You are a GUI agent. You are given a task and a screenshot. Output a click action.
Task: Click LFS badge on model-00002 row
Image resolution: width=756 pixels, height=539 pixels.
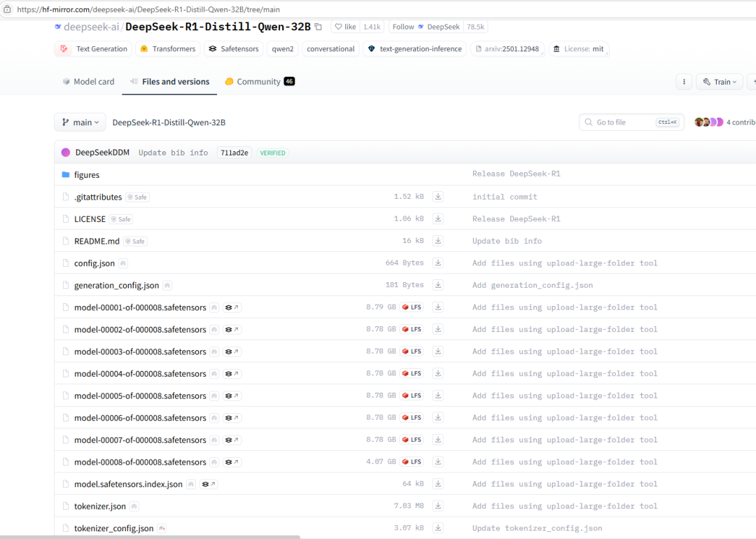pyautogui.click(x=412, y=329)
